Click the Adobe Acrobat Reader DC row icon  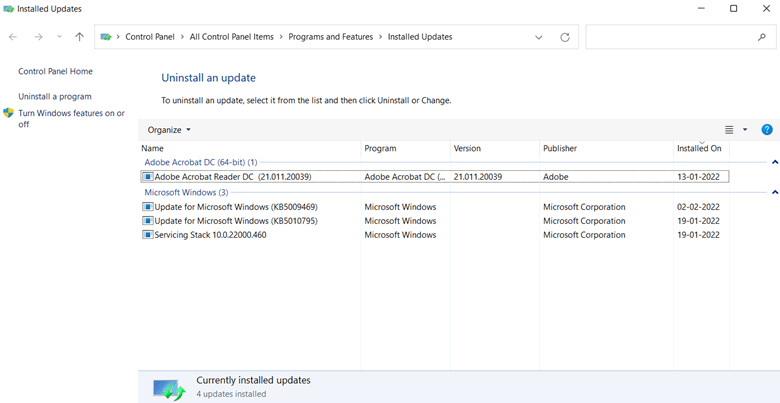[147, 177]
